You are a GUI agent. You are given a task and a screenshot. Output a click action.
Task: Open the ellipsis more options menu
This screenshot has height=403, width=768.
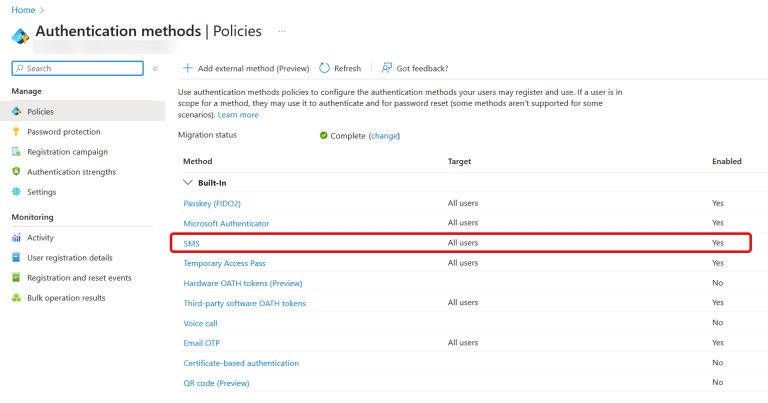(x=282, y=31)
